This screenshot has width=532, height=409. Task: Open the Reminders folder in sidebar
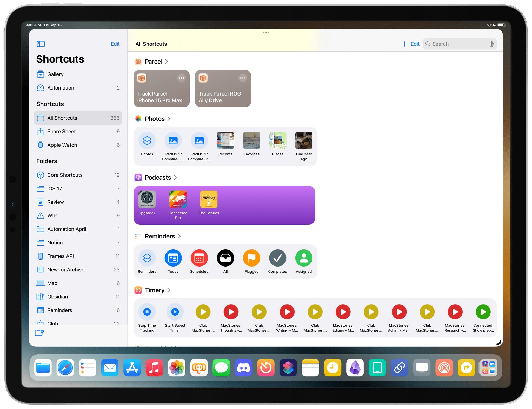[x=78, y=310]
